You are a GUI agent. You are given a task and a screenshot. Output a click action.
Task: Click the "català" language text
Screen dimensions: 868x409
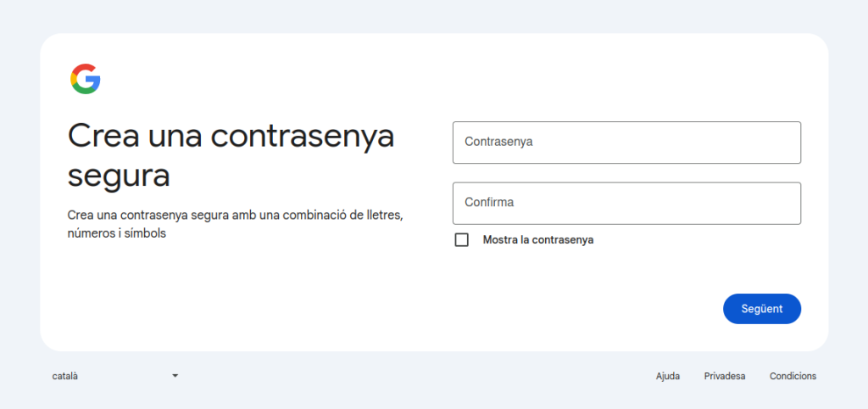[65, 376]
